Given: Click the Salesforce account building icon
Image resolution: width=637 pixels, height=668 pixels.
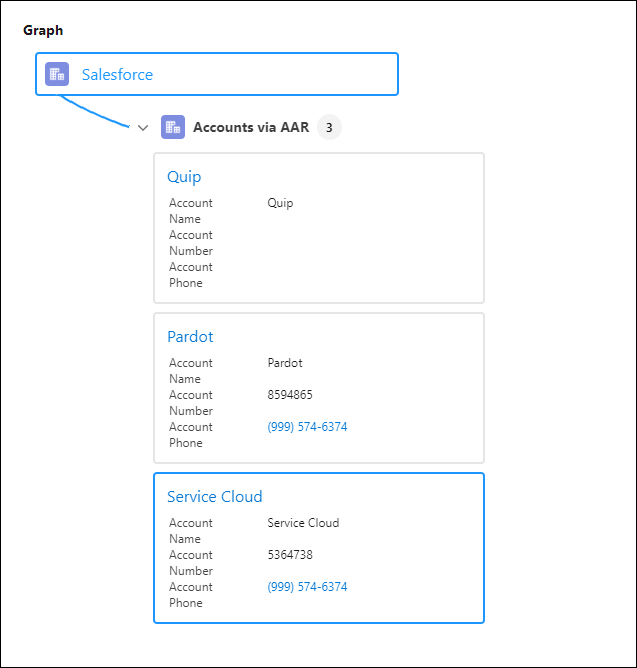Looking at the screenshot, I should tap(57, 74).
